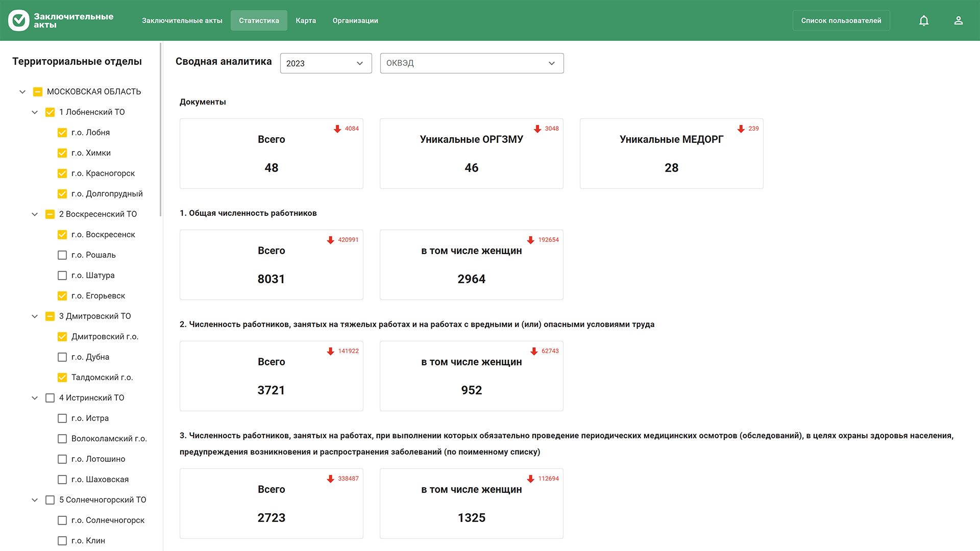Click the Территориальные отделы heading
Image resolution: width=980 pixels, height=551 pixels.
77,61
